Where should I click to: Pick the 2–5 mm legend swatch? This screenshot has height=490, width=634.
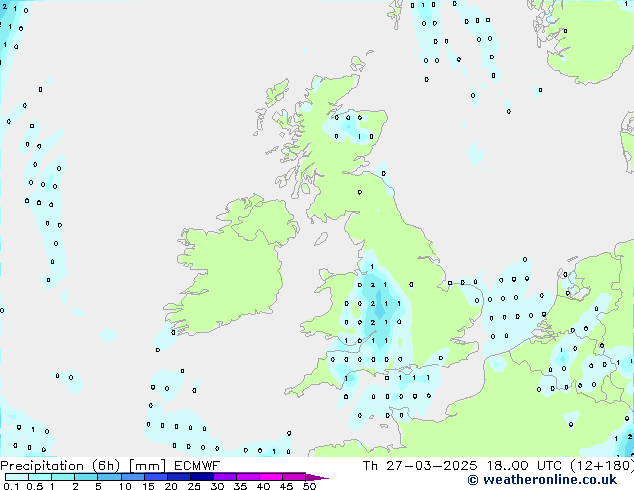tap(86, 477)
